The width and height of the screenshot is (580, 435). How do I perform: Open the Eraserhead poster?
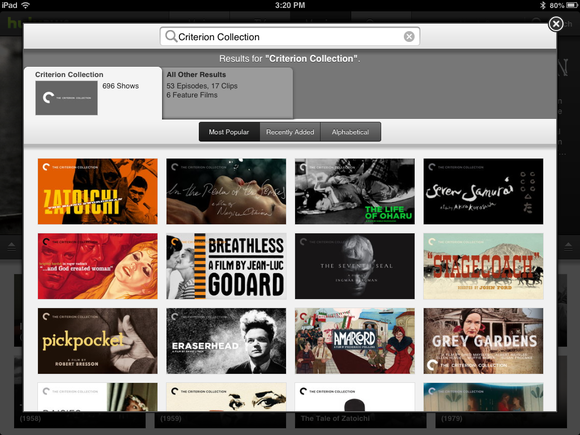pos(226,341)
